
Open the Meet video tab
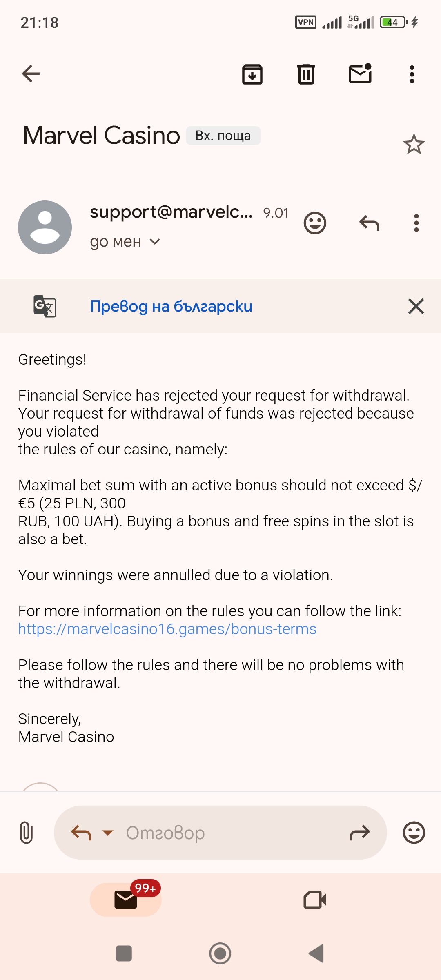tap(315, 900)
